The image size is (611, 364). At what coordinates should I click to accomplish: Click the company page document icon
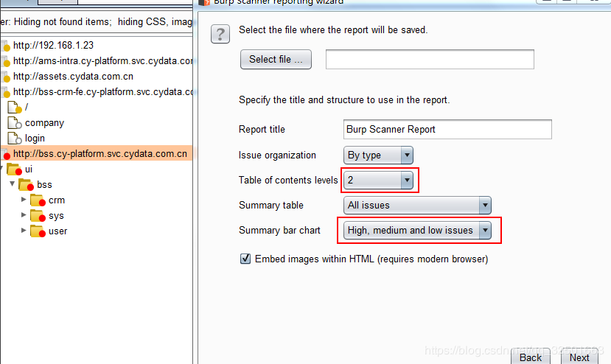click(15, 123)
